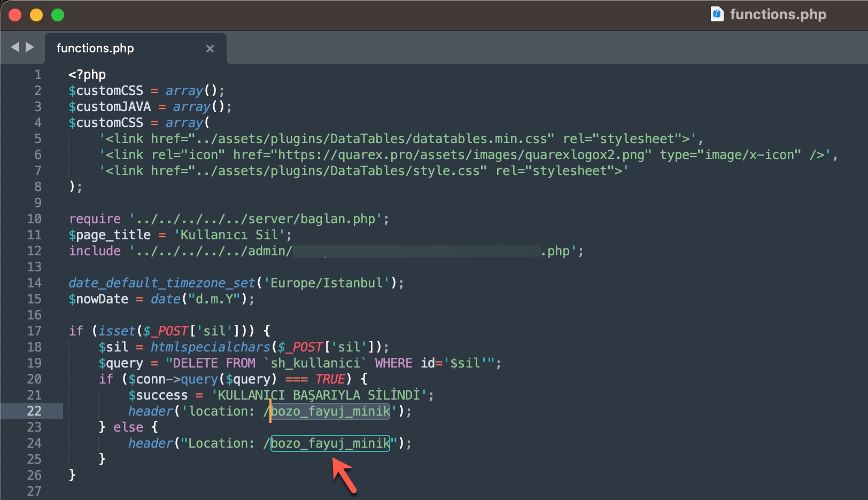The width and height of the screenshot is (868, 500).
Task: Click 'KULLANICI BAŞARIYLA SİLİNDİ' string
Action: coord(319,395)
